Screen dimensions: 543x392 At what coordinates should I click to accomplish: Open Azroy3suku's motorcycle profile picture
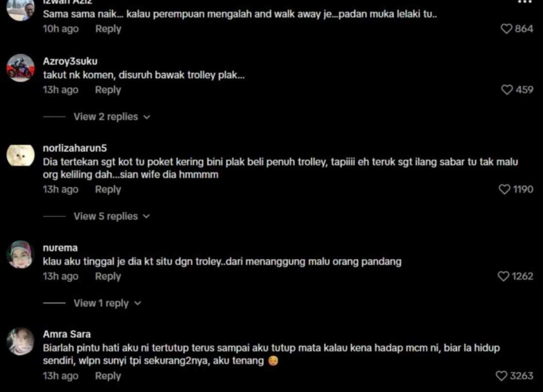[20, 68]
